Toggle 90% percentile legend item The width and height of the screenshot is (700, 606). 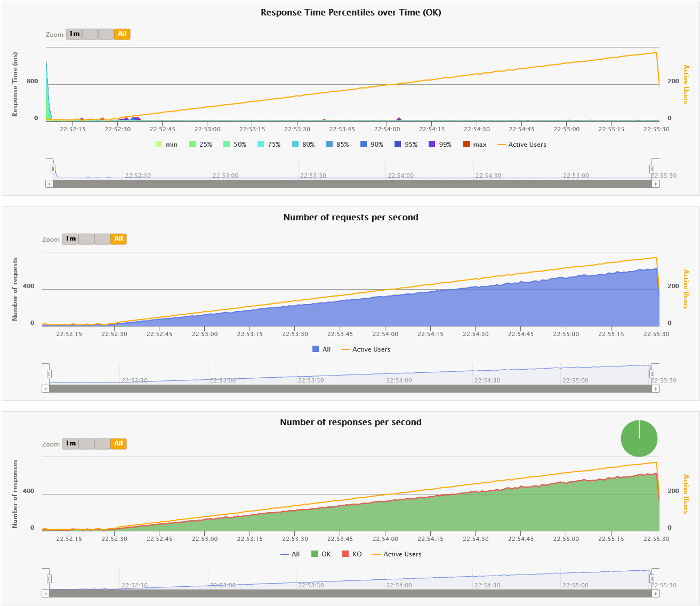tap(372, 145)
